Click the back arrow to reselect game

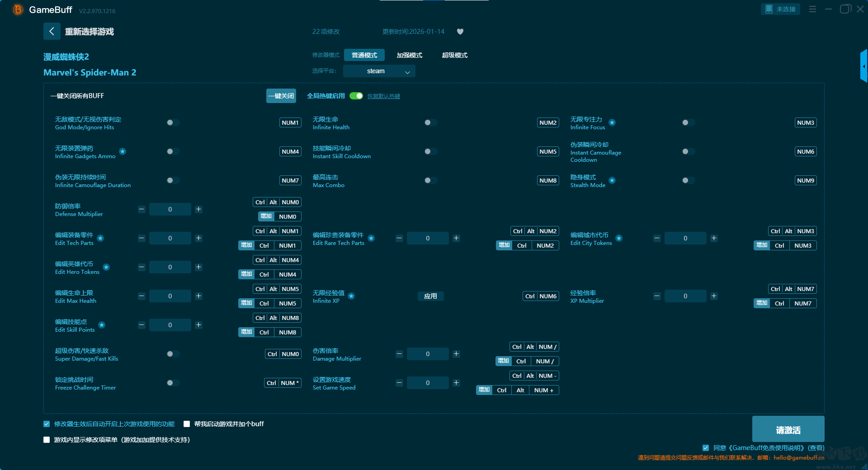pyautogui.click(x=52, y=31)
